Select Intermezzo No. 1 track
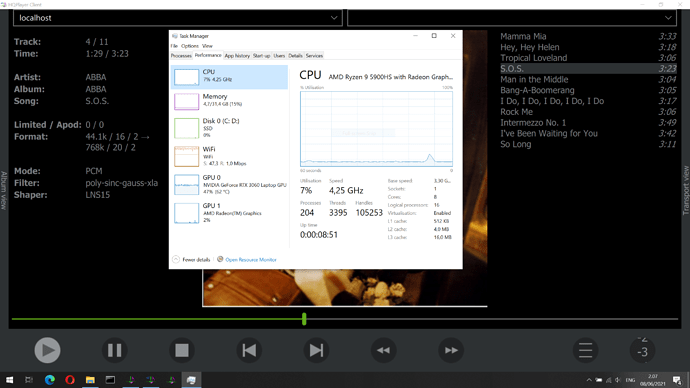The width and height of the screenshot is (690, 388). coord(588,123)
